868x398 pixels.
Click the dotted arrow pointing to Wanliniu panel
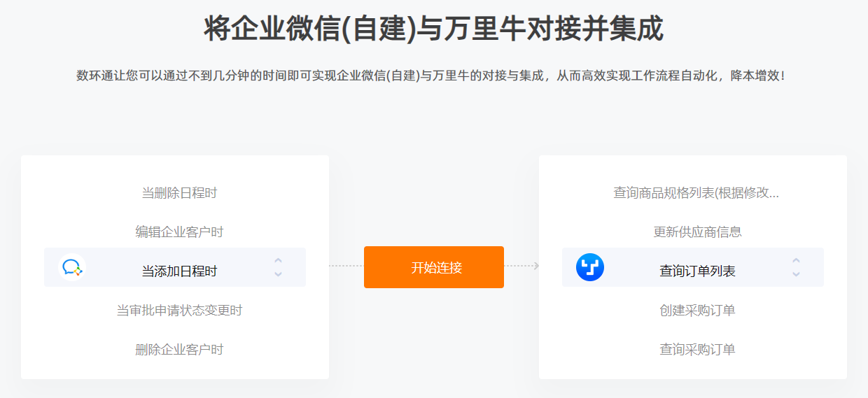click(x=521, y=266)
